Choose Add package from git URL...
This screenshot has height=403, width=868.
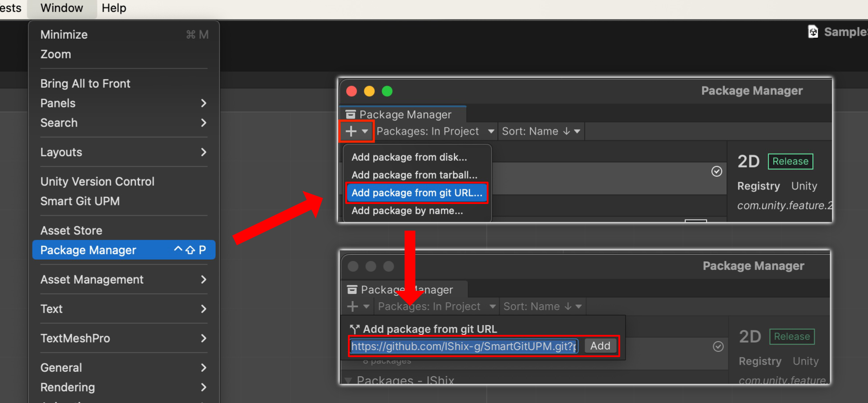tap(417, 193)
